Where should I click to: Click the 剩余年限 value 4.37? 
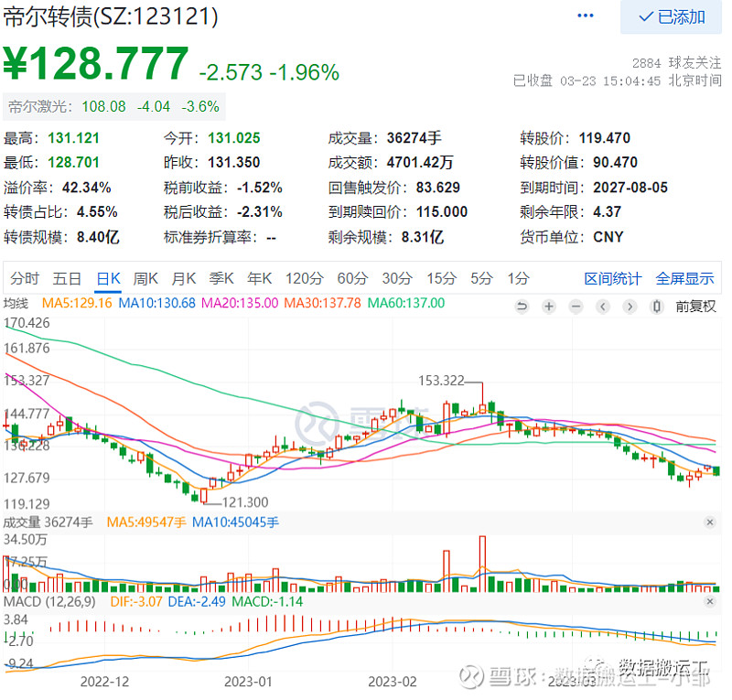[x=607, y=212]
